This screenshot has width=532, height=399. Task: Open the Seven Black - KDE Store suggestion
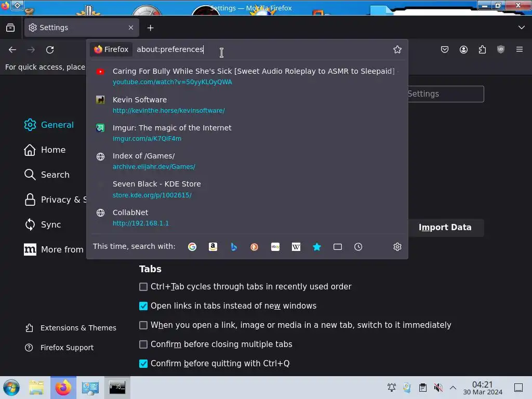coord(247,189)
